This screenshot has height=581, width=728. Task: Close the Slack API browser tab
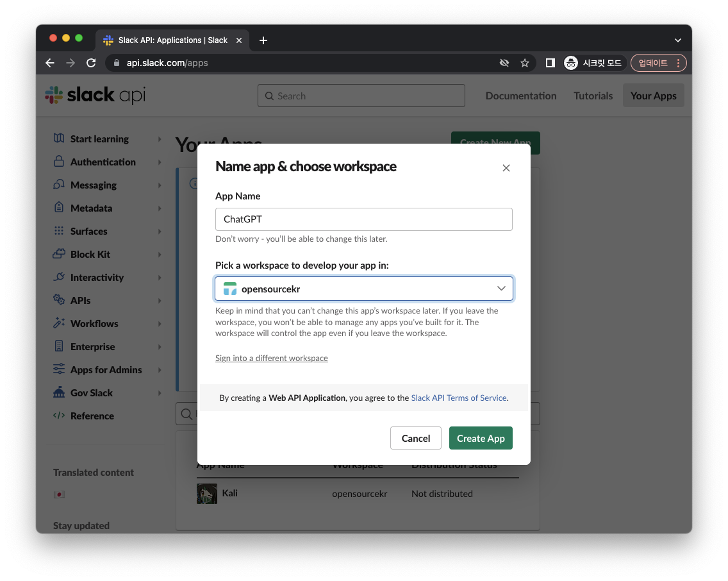[239, 40]
